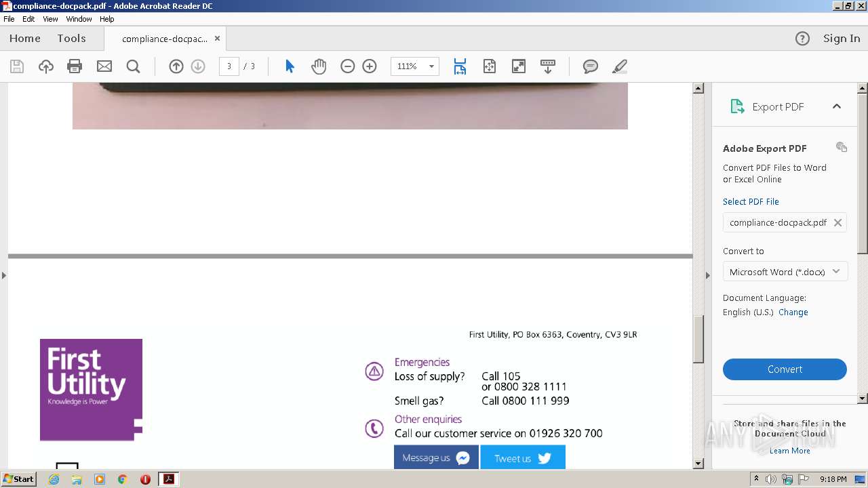Click the Sign In link
The width and height of the screenshot is (868, 488).
(842, 39)
